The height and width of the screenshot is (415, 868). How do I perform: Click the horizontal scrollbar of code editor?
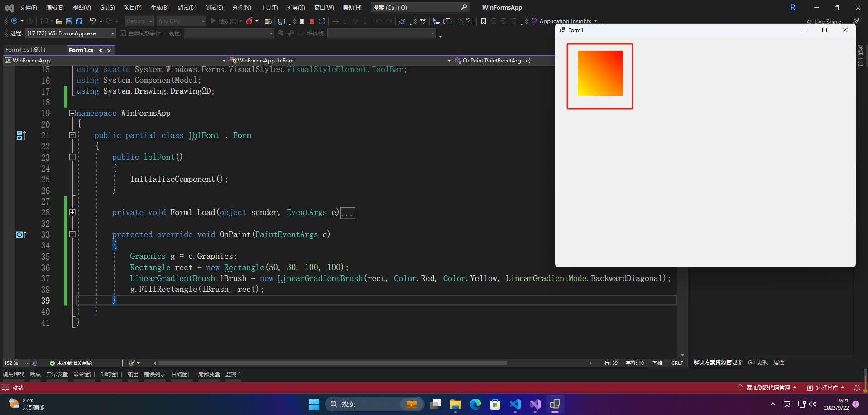(x=333, y=363)
